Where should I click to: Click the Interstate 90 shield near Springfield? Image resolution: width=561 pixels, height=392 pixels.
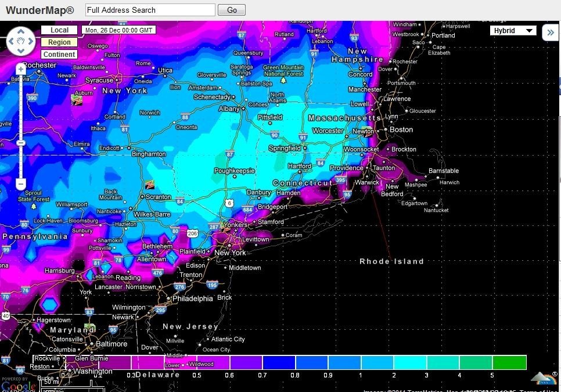[x=275, y=135]
